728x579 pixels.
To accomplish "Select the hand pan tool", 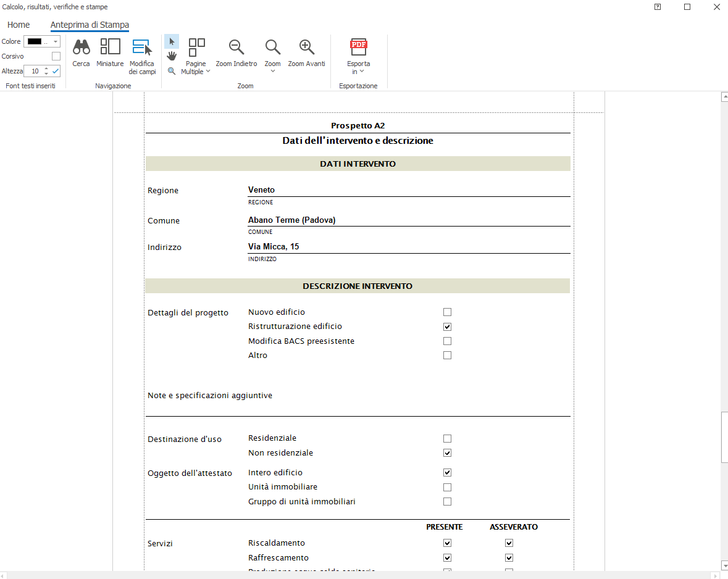I will (x=172, y=56).
